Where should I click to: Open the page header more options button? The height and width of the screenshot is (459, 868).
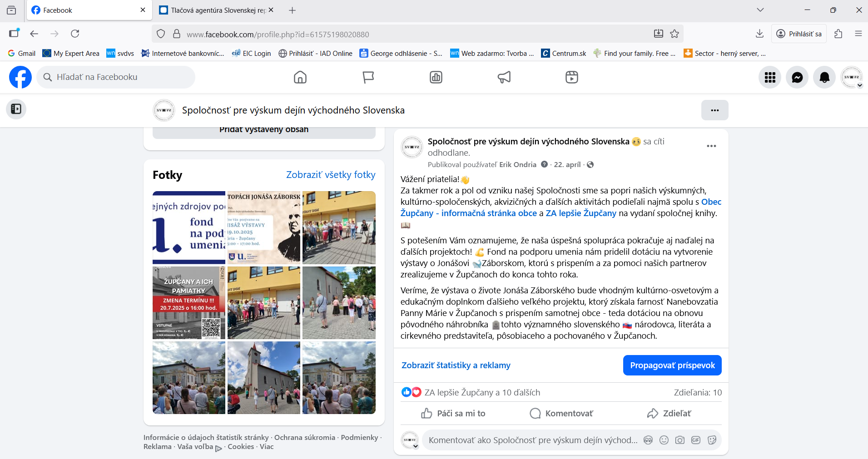[714, 110]
